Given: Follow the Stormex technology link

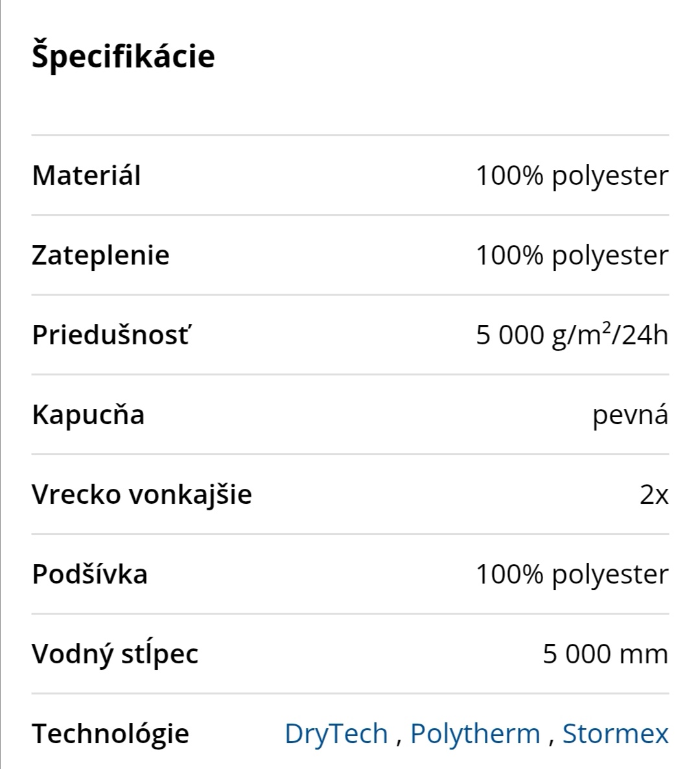Looking at the screenshot, I should (615, 733).
